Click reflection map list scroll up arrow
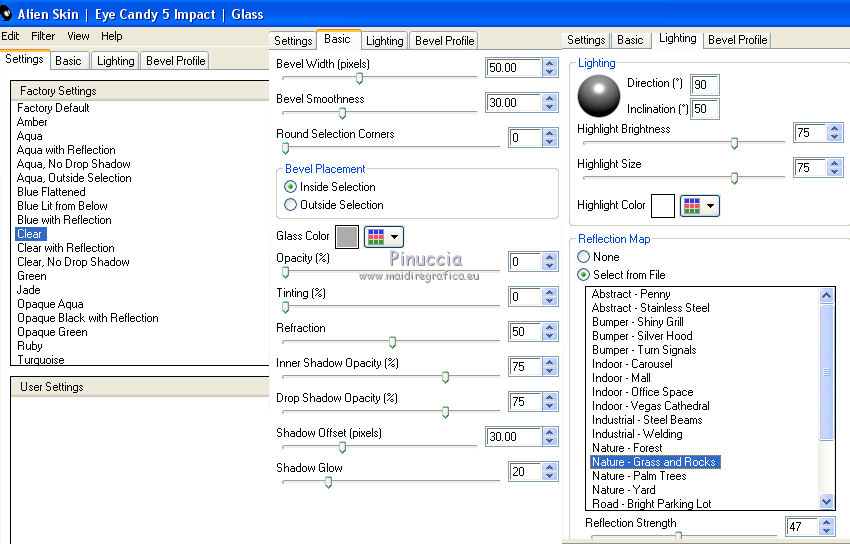This screenshot has width=850, height=544. click(826, 295)
